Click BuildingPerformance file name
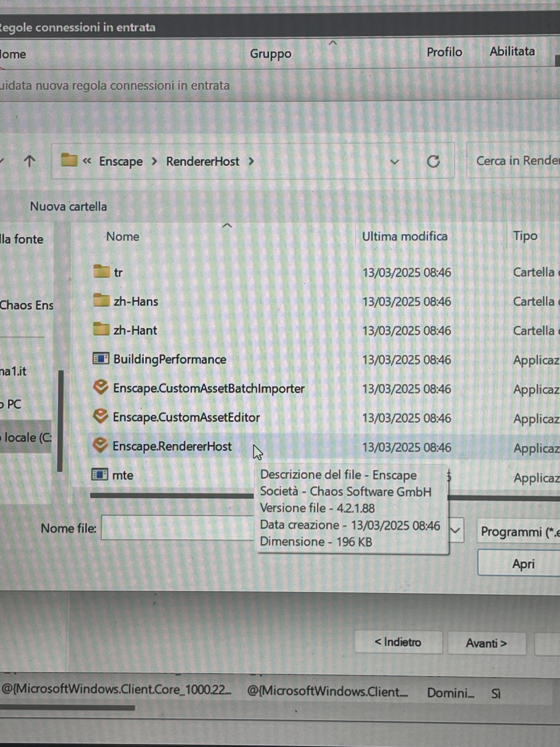 (170, 359)
